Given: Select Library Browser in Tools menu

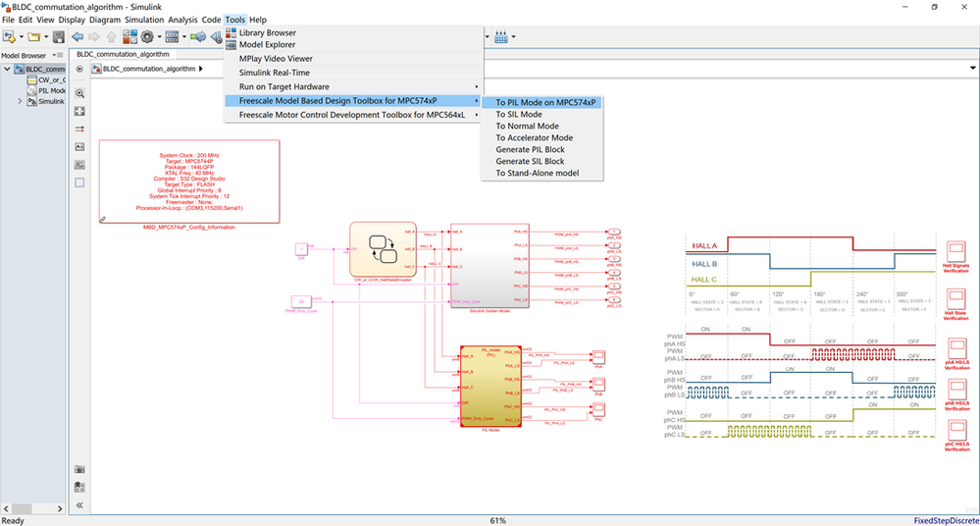Looking at the screenshot, I should (x=354, y=32).
